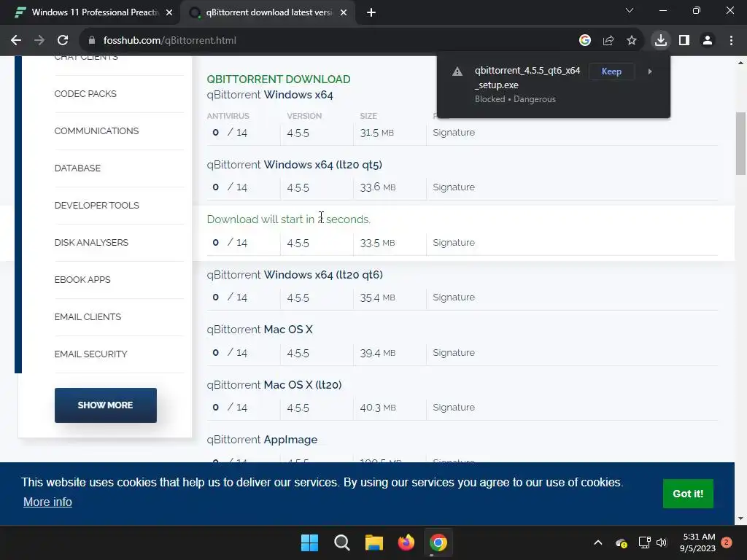747x560 pixels.
Task: Open Email Clients category
Action: [x=88, y=316]
